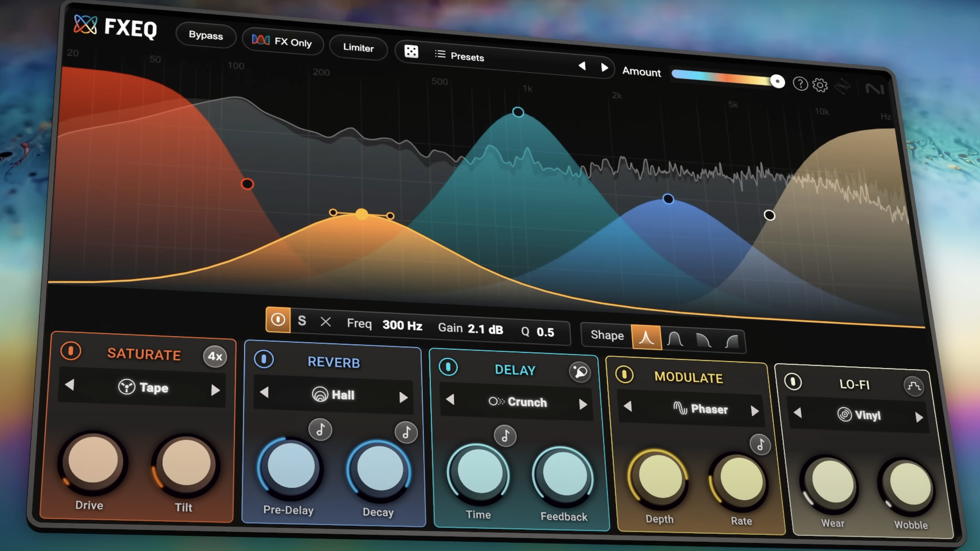Click the 4x oversampling button

215,357
